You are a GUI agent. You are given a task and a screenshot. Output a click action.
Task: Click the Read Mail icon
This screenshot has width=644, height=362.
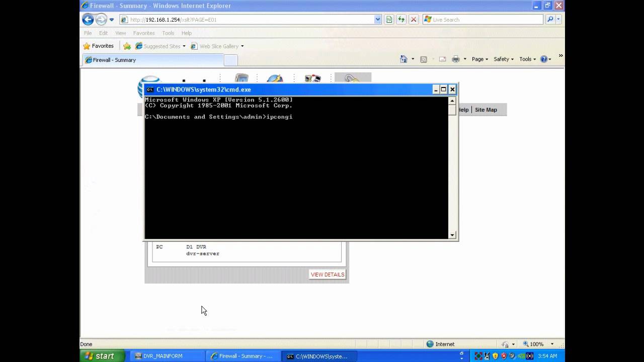click(x=443, y=59)
